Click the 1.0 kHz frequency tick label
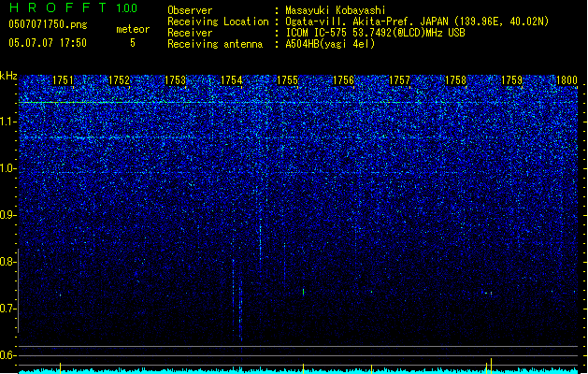588x374 pixels. click(7, 168)
